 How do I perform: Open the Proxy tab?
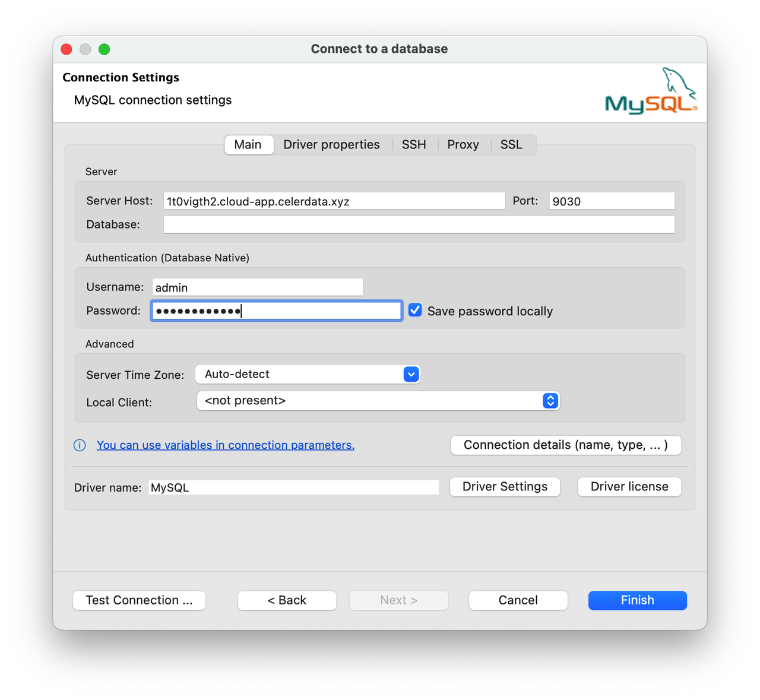pos(463,144)
